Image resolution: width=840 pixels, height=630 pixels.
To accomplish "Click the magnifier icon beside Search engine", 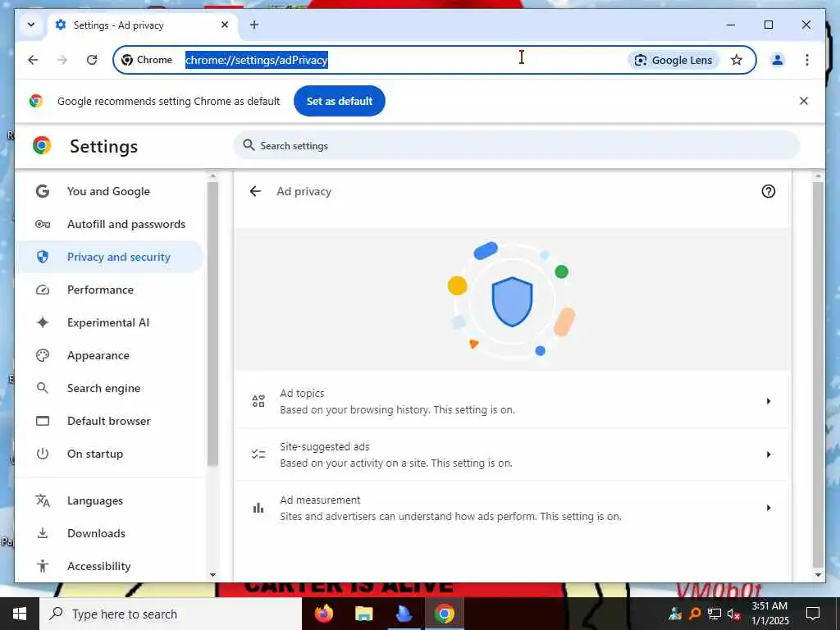I will click(43, 388).
